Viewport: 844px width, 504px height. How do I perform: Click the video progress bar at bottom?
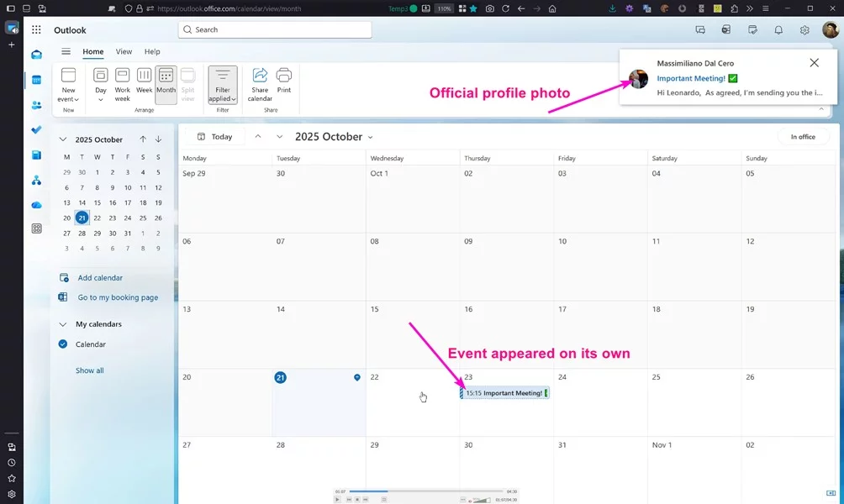(x=426, y=491)
